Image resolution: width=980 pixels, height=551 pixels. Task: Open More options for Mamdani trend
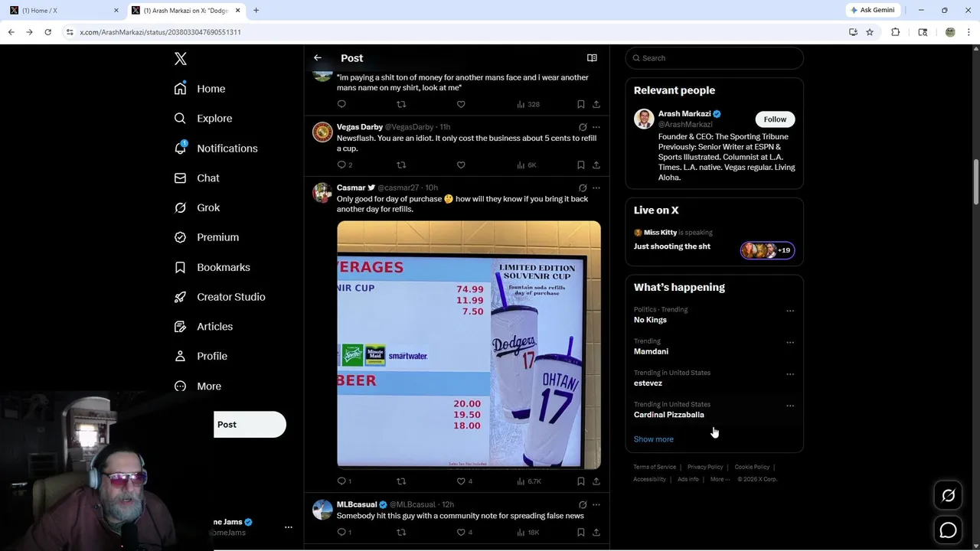tap(790, 342)
